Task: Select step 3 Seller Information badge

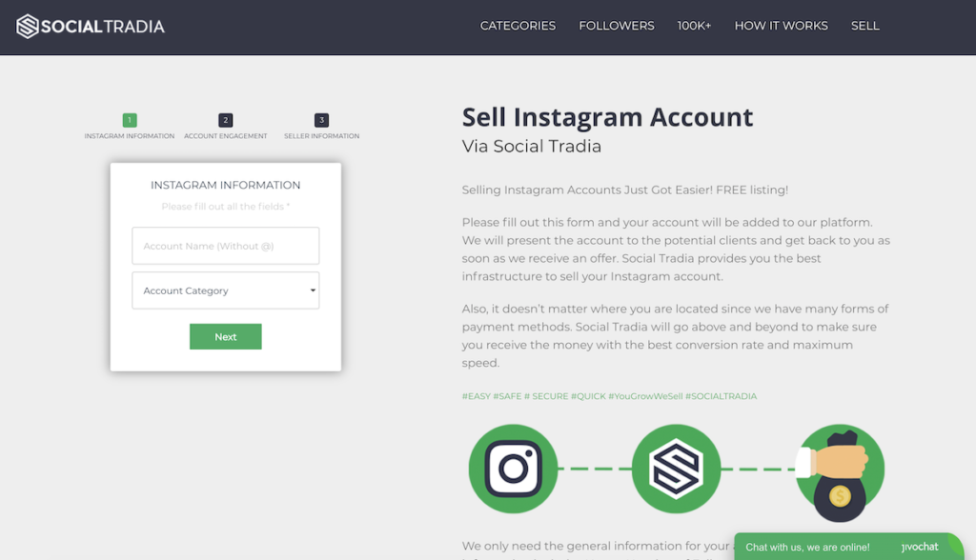Action: tap(321, 120)
